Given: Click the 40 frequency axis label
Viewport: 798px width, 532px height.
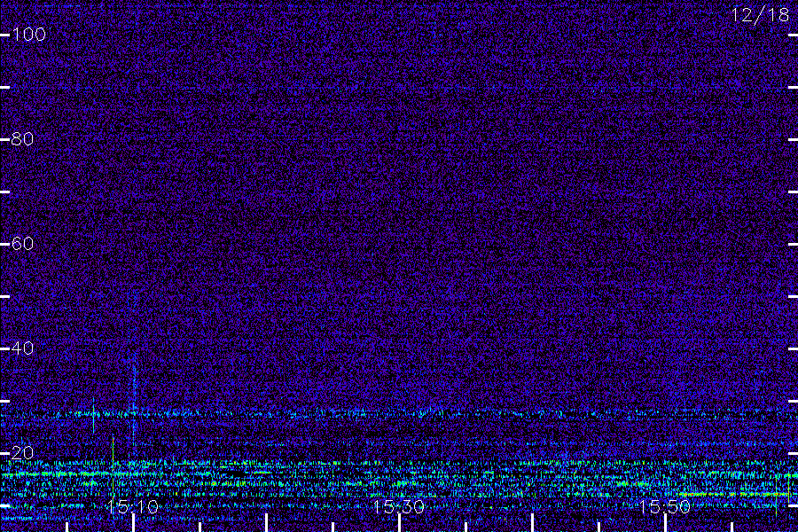Looking at the screenshot, I should click(x=23, y=348).
